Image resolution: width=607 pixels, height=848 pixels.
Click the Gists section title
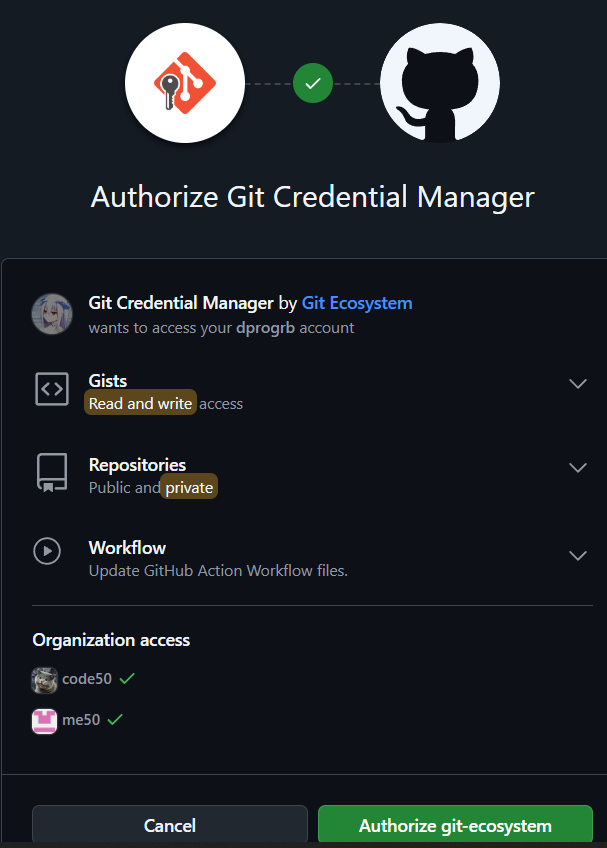(x=108, y=381)
